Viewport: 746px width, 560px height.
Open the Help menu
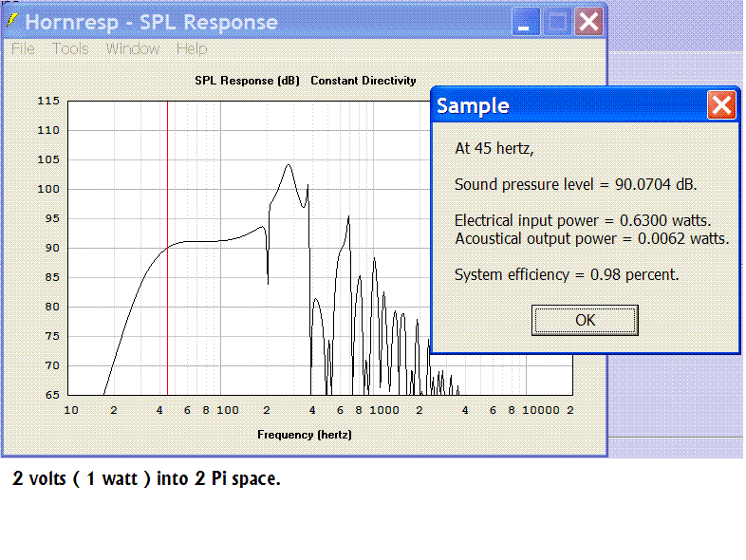pos(192,48)
